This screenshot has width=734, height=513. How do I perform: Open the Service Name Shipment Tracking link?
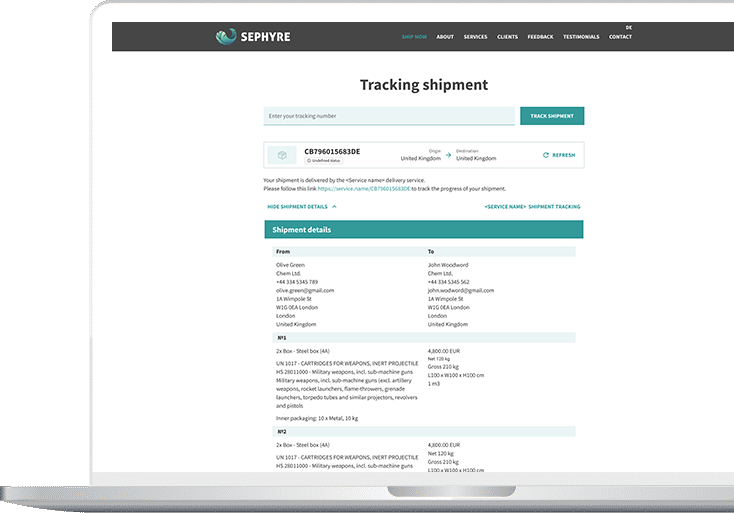(x=532, y=206)
